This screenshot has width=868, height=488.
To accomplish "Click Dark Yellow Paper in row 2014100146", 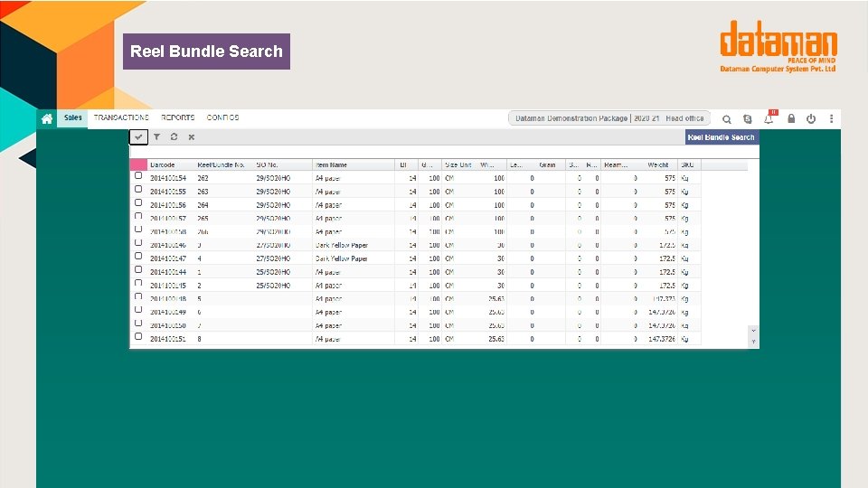I will click(x=342, y=245).
